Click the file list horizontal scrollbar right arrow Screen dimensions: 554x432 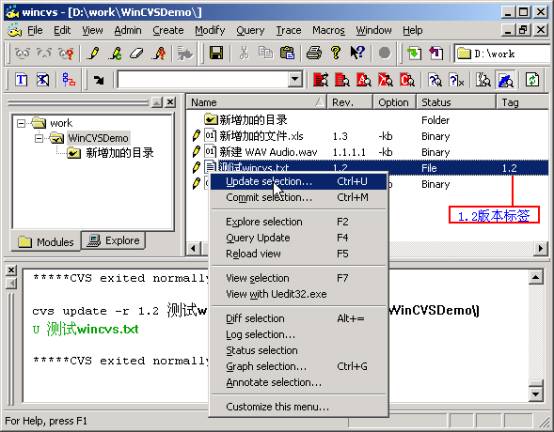[x=541, y=248]
